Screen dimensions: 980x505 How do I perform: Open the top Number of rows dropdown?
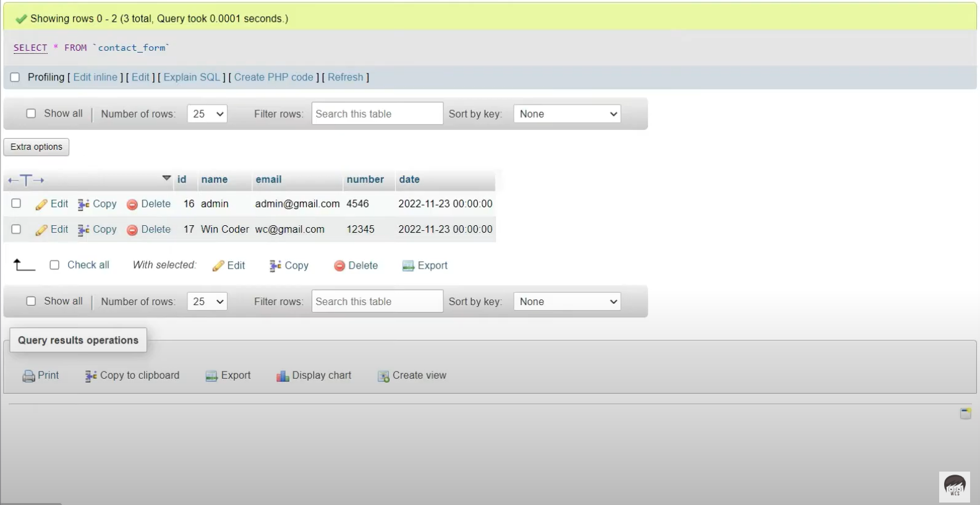pyautogui.click(x=207, y=114)
